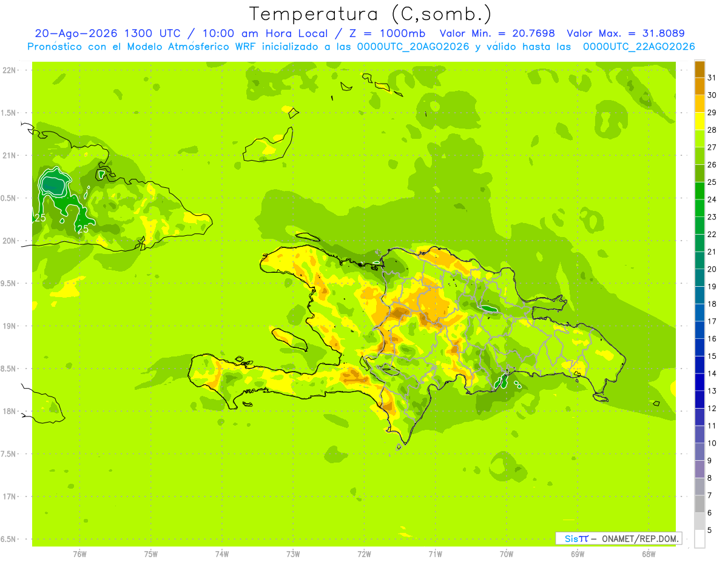Click the 72W longitude axis label
The width and height of the screenshot is (728, 562).
(364, 554)
